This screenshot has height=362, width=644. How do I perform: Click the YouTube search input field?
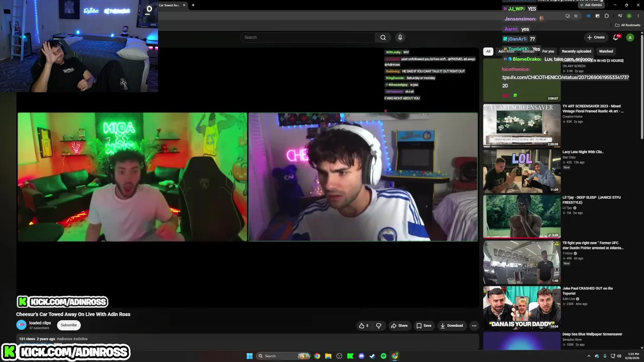click(x=308, y=37)
